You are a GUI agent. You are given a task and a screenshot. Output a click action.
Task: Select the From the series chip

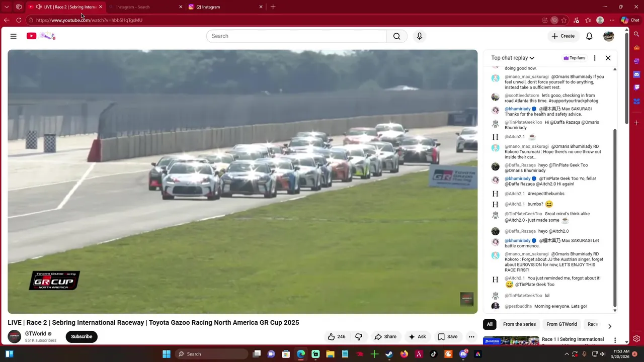[519, 324]
